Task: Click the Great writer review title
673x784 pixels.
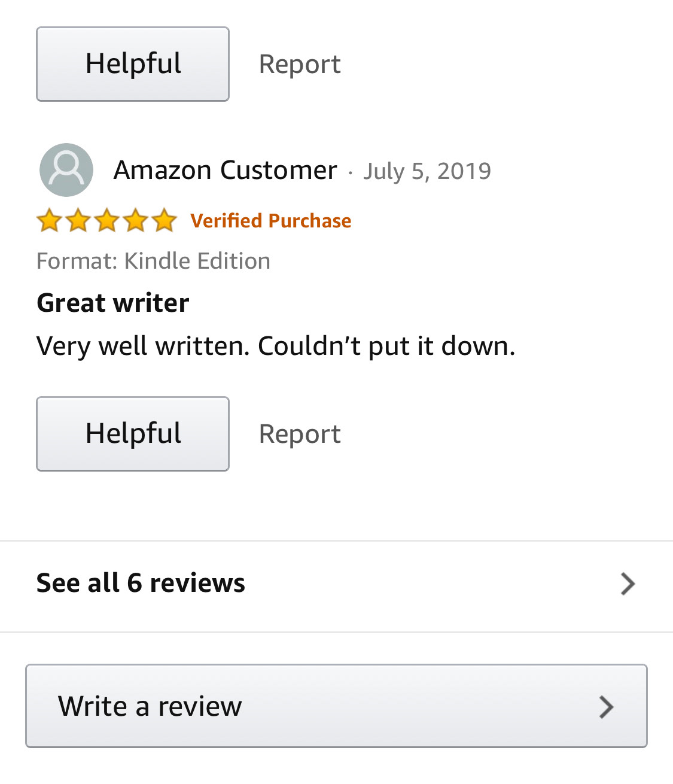Action: 113,303
